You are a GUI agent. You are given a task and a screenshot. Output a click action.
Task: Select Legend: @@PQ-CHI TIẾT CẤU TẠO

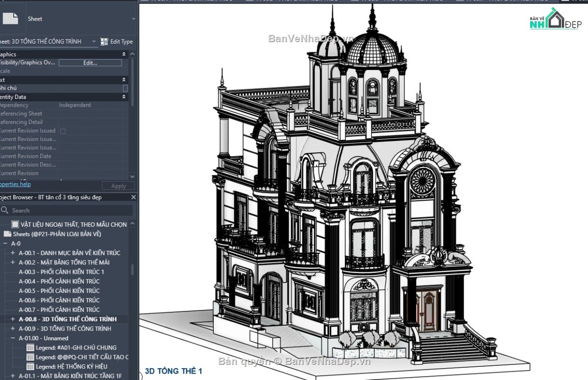77,357
